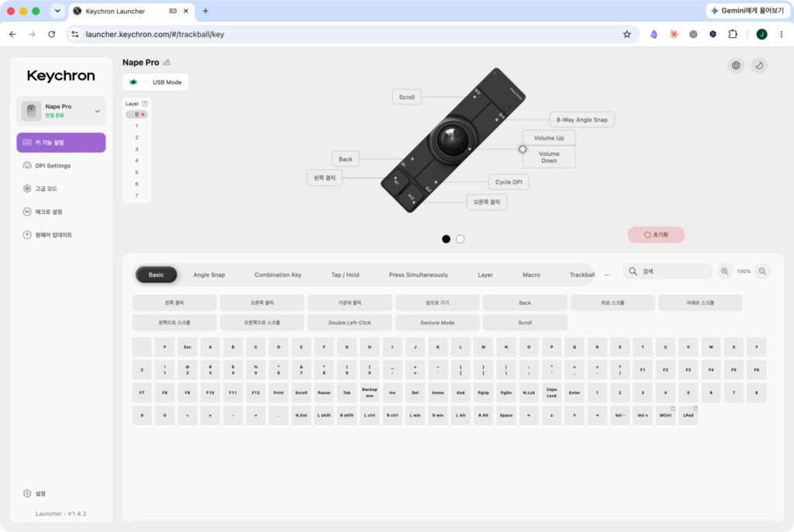
Task: Open the Trackball tab
Action: tap(582, 275)
